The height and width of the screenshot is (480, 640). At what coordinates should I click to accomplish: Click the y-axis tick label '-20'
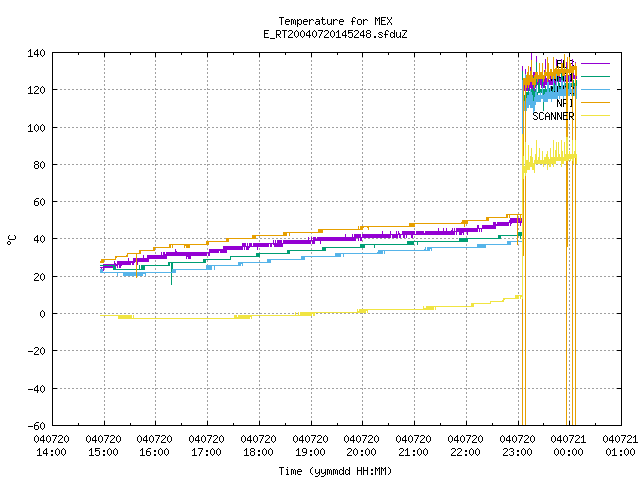pyautogui.click(x=36, y=351)
